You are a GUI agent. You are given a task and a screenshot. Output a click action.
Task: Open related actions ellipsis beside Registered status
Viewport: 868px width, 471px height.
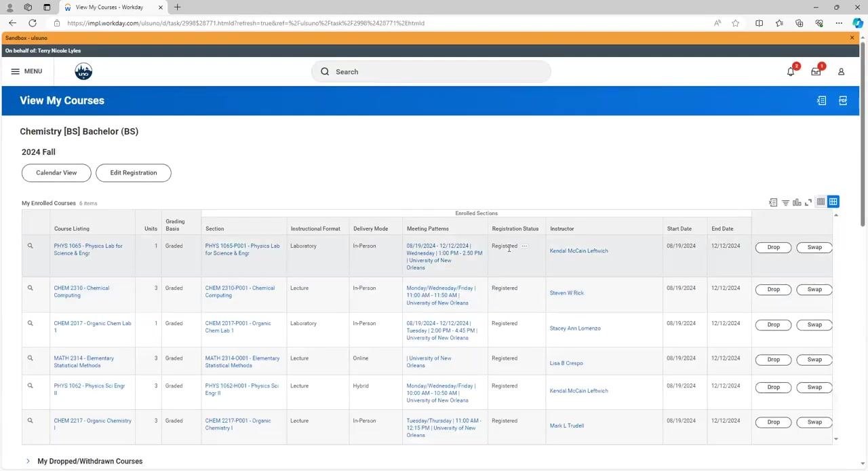coord(524,246)
